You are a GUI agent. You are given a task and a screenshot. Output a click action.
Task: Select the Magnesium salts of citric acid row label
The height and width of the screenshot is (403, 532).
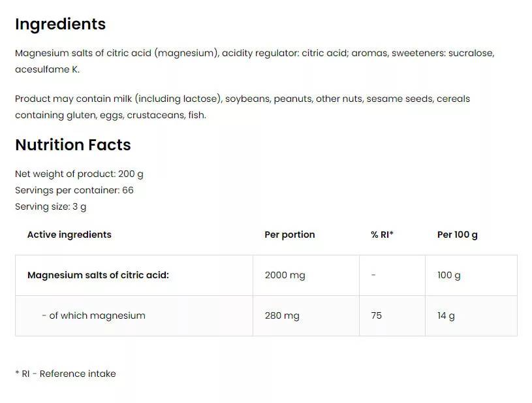[x=98, y=275]
